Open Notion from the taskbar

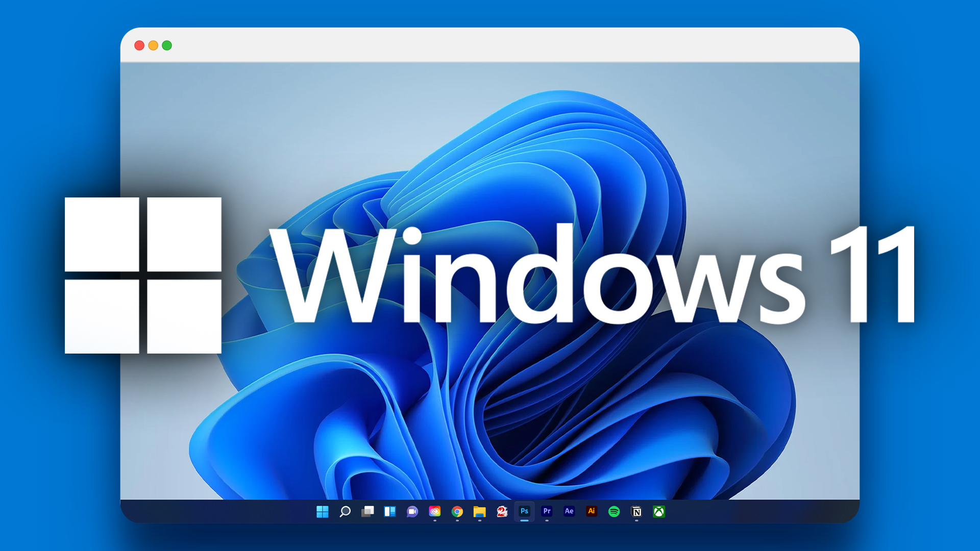(636, 512)
